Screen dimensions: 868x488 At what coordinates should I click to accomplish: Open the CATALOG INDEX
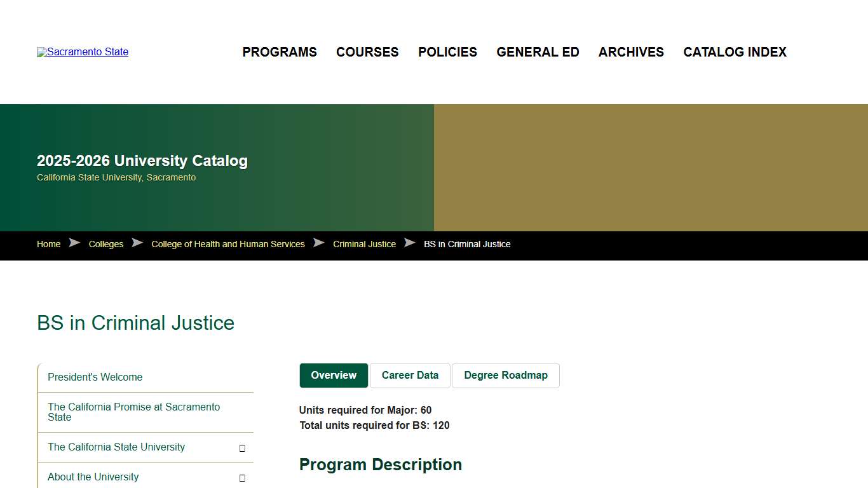point(735,52)
